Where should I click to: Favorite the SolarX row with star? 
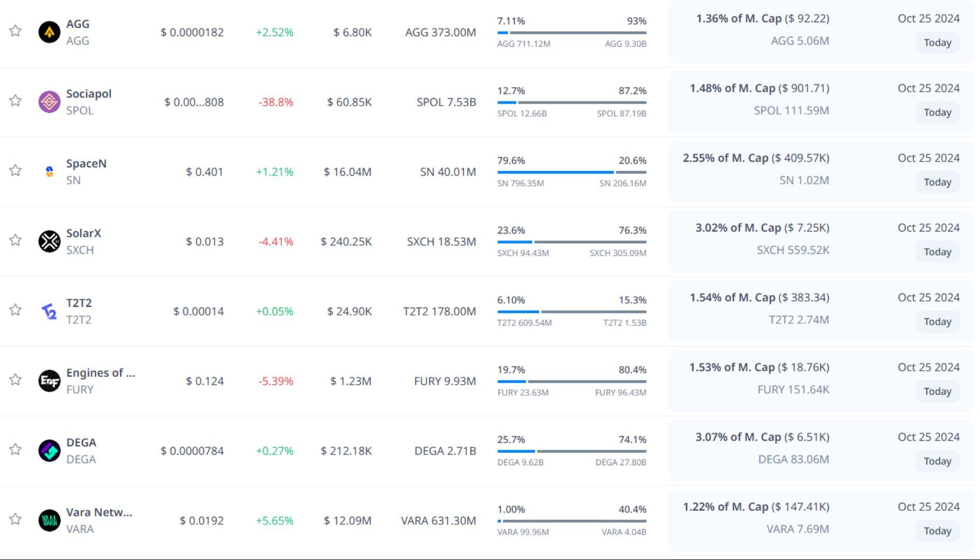tap(16, 240)
